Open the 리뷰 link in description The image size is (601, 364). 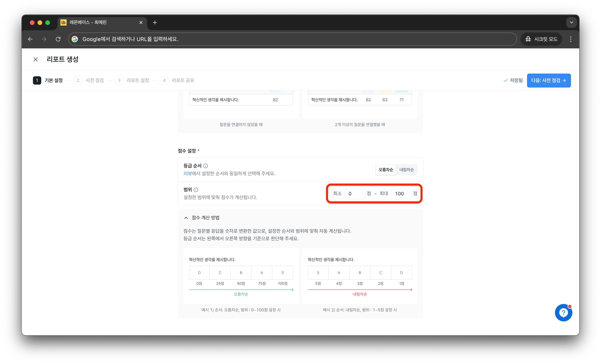(x=188, y=173)
